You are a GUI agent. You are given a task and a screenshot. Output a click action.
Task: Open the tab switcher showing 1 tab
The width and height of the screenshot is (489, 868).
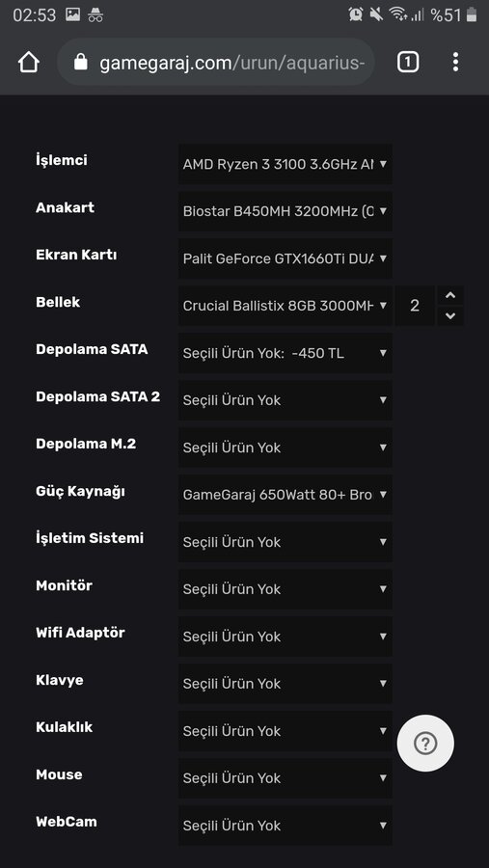point(408,62)
